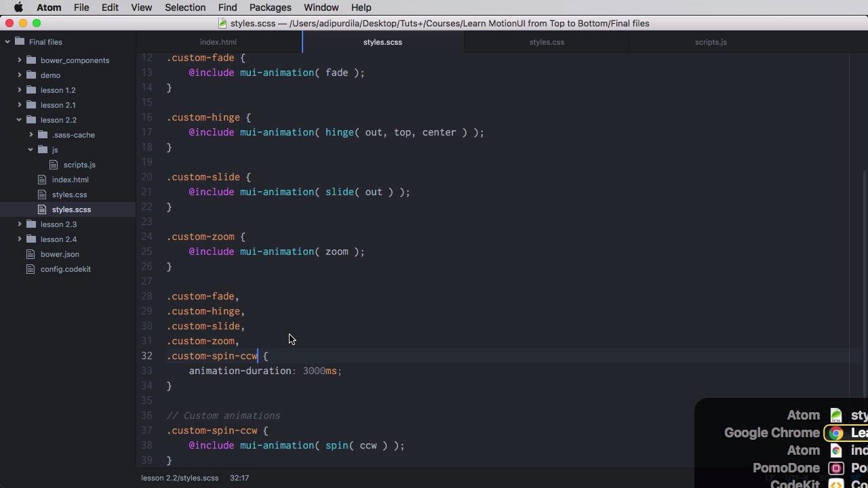Screen dimensions: 868x488
Task: Collapse the Final files root folder
Action: [x=7, y=42]
